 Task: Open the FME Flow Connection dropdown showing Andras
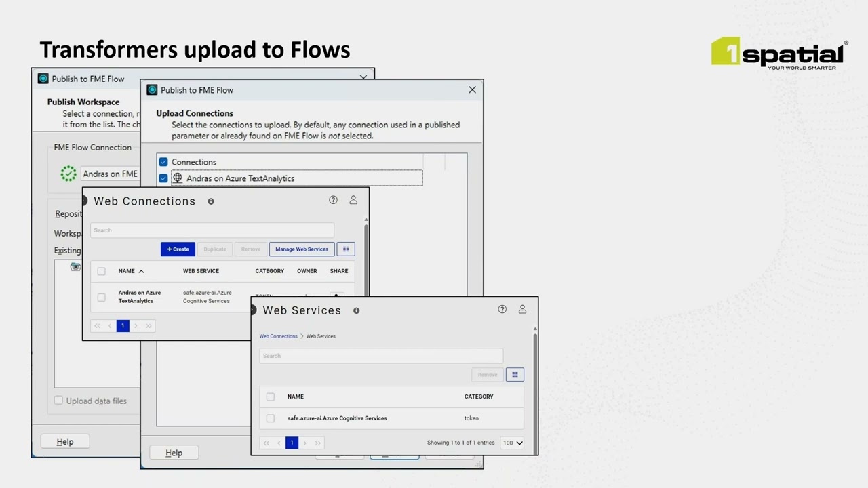(110, 174)
